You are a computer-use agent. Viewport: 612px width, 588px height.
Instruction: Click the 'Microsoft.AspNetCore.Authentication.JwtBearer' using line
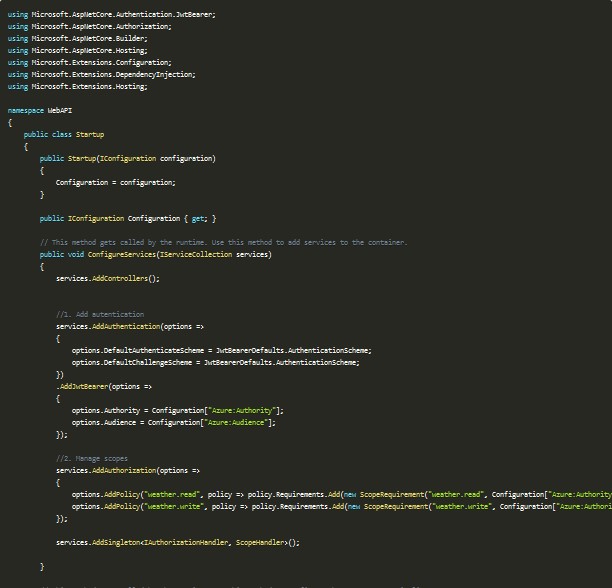112,14
